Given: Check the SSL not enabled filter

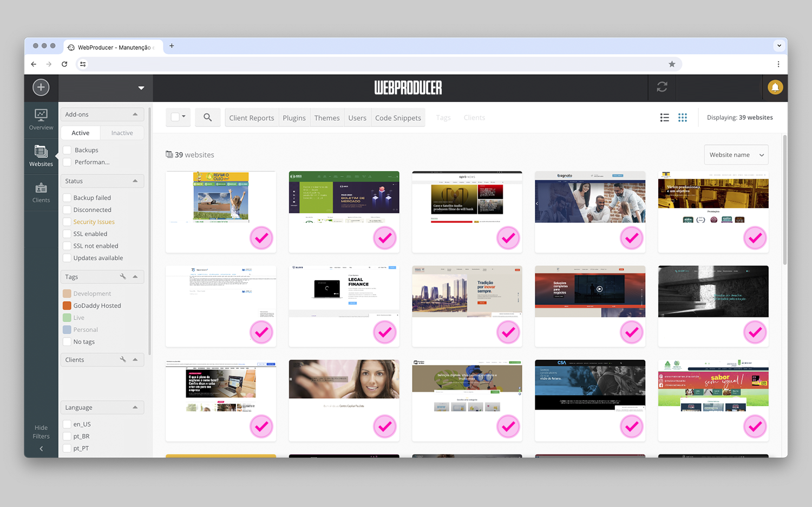Looking at the screenshot, I should (67, 245).
